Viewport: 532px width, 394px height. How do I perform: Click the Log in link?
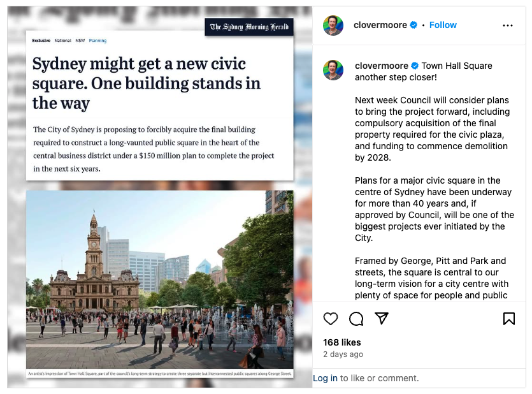pyautogui.click(x=325, y=378)
